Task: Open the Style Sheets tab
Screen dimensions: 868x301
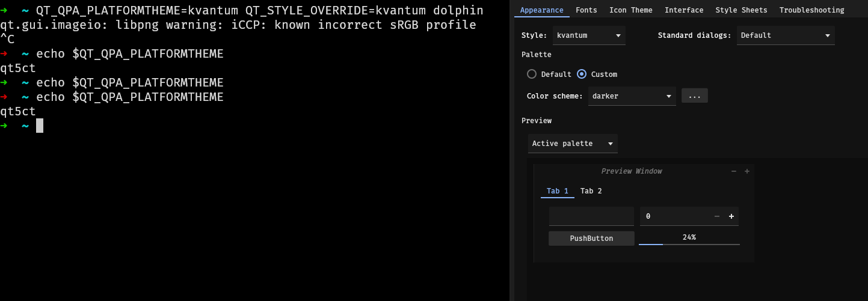Action: pyautogui.click(x=741, y=10)
